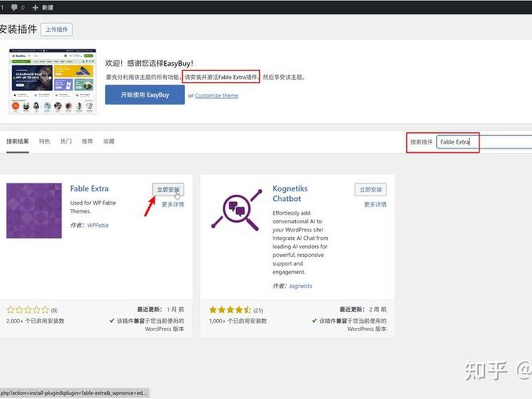
Task: Click the 开始使用 EasyBuy button
Action: pyautogui.click(x=145, y=94)
